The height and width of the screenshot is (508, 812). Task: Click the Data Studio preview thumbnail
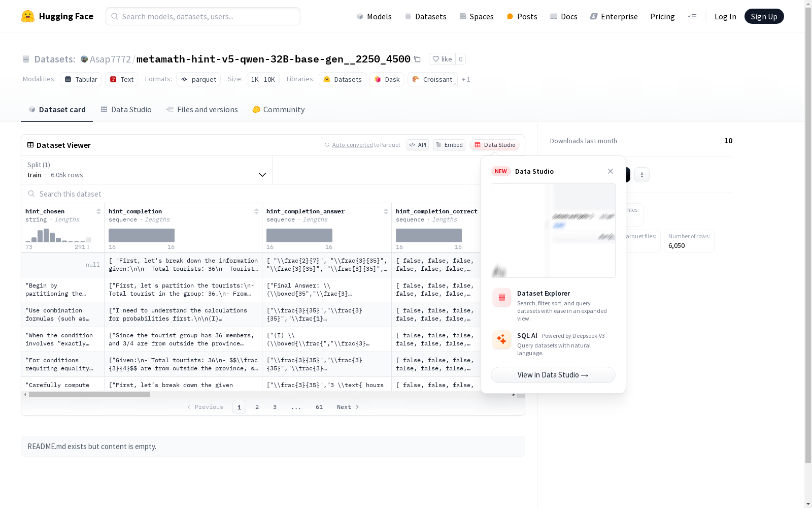coord(553,231)
